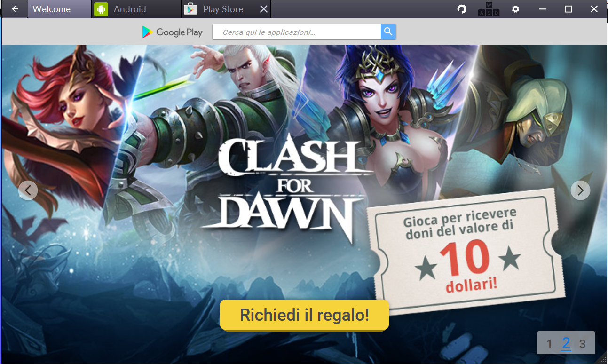Viewport: 608px width, 364px height.
Task: Jump to banner slide 1
Action: (549, 344)
